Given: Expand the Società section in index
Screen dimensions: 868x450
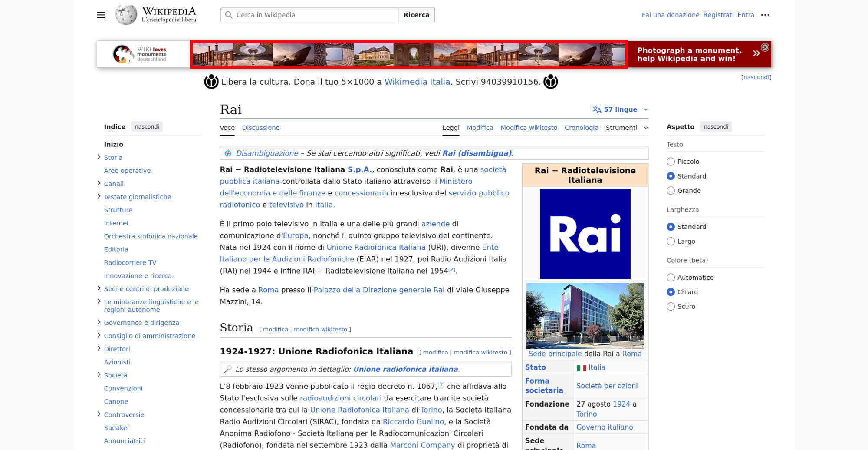Looking at the screenshot, I should (x=99, y=374).
